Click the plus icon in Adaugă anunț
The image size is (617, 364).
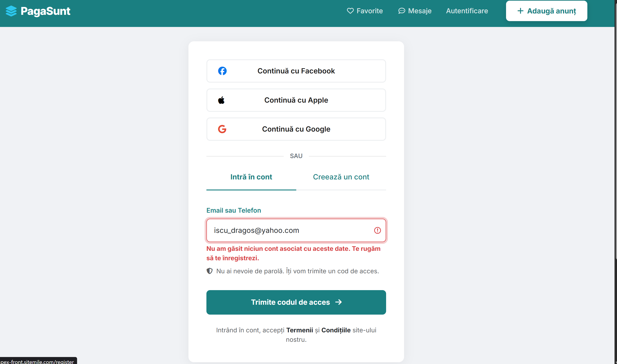point(520,11)
